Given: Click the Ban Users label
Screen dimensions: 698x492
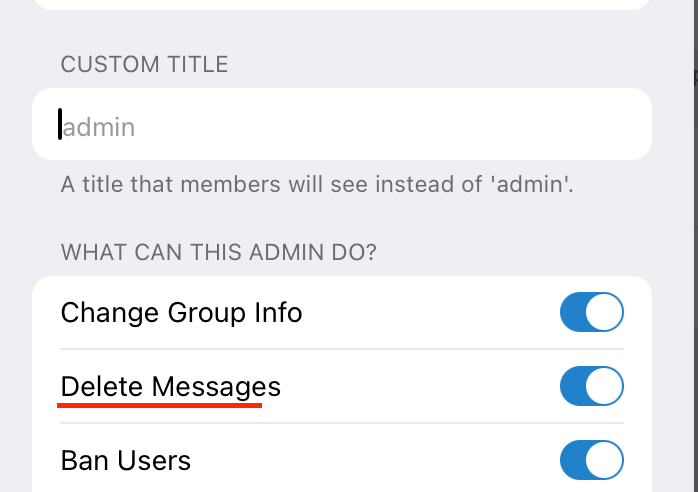Looking at the screenshot, I should 125,460.
